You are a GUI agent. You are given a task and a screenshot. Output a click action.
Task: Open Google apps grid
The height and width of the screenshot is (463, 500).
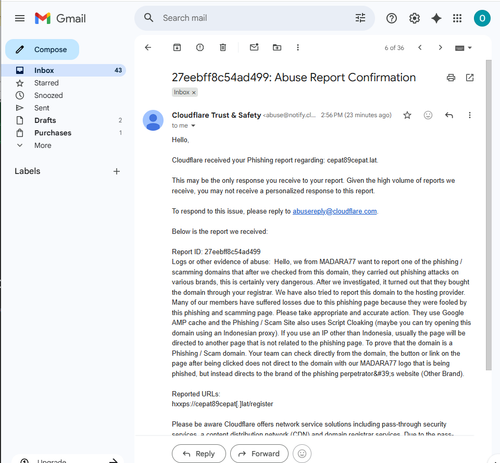(457, 18)
